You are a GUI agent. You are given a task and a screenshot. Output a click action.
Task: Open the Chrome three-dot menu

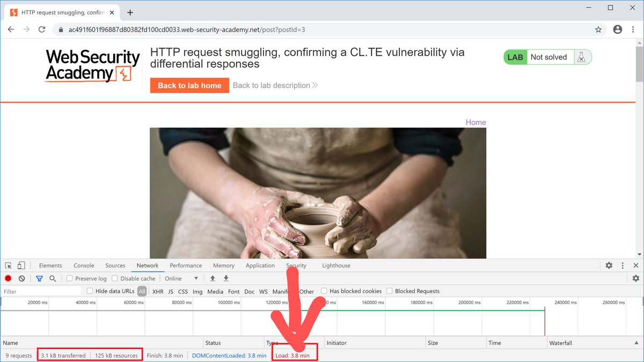[633, 30]
